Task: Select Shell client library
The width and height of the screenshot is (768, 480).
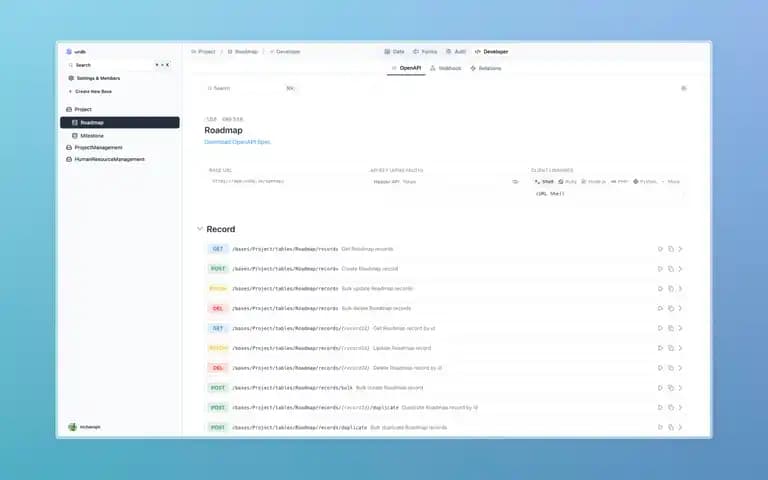Action: 544,182
